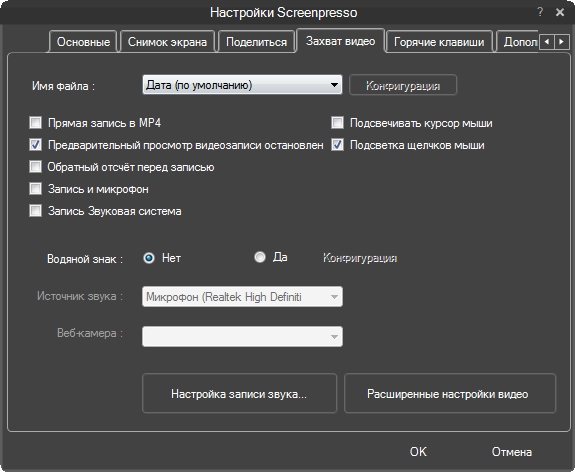This screenshot has height=472, width=575.
Task: Toggle Запись Звуковая система checkbox
Action: pyautogui.click(x=36, y=211)
